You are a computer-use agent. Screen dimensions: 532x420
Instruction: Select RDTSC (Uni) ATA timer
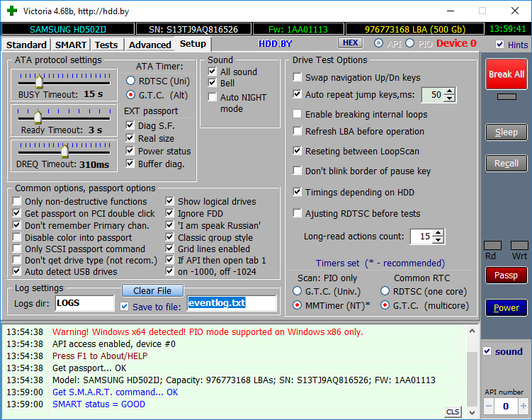(130, 81)
